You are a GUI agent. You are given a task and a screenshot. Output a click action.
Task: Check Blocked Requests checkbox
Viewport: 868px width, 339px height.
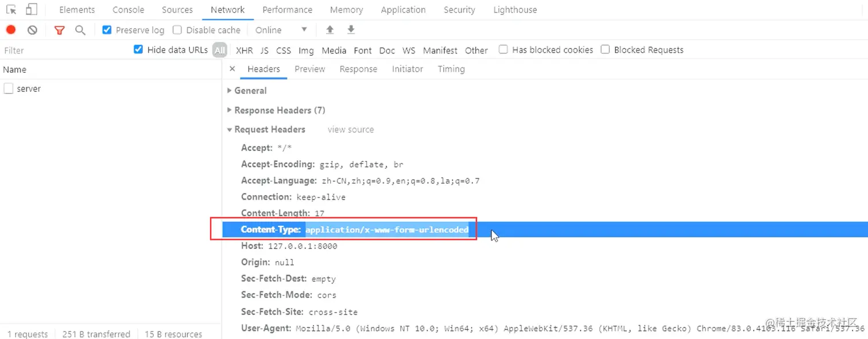605,49
